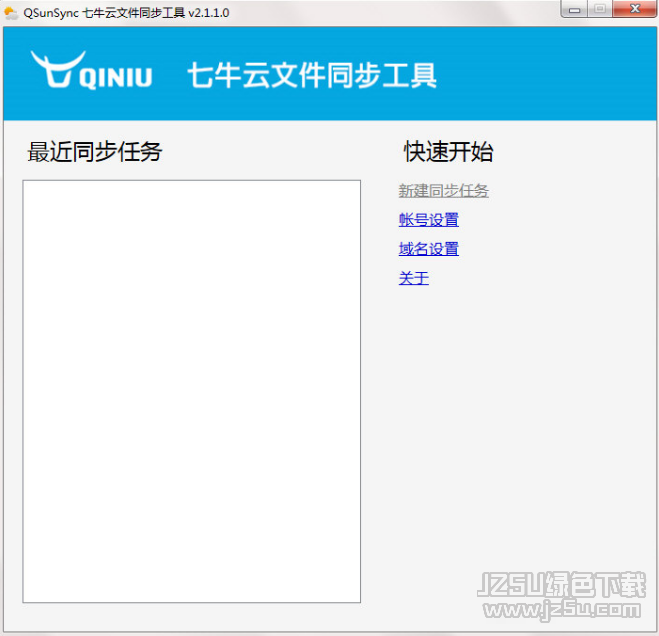
Task: Minimize the QSunSync window
Action: point(575,9)
